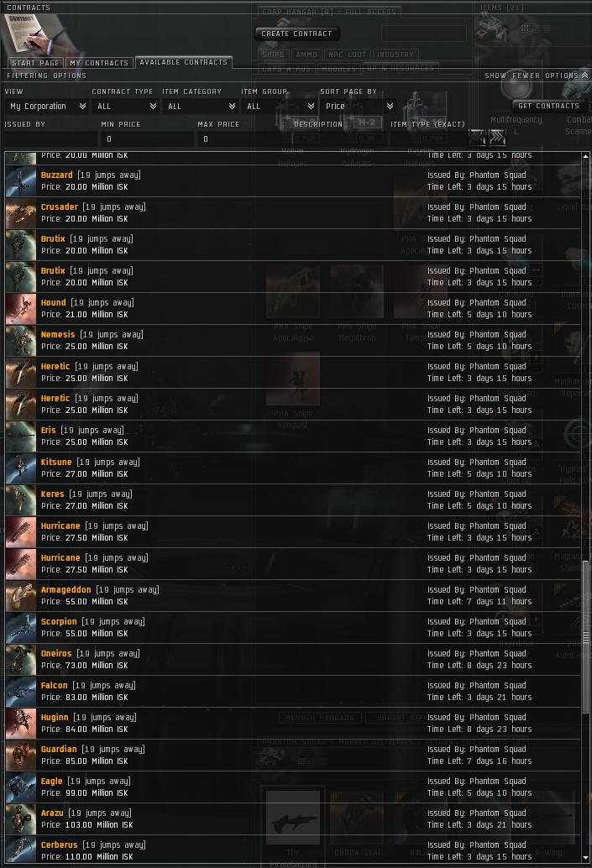Go to previous page of contracts
Image resolution: width=592 pixels, height=868 pixels.
tap(477, 138)
